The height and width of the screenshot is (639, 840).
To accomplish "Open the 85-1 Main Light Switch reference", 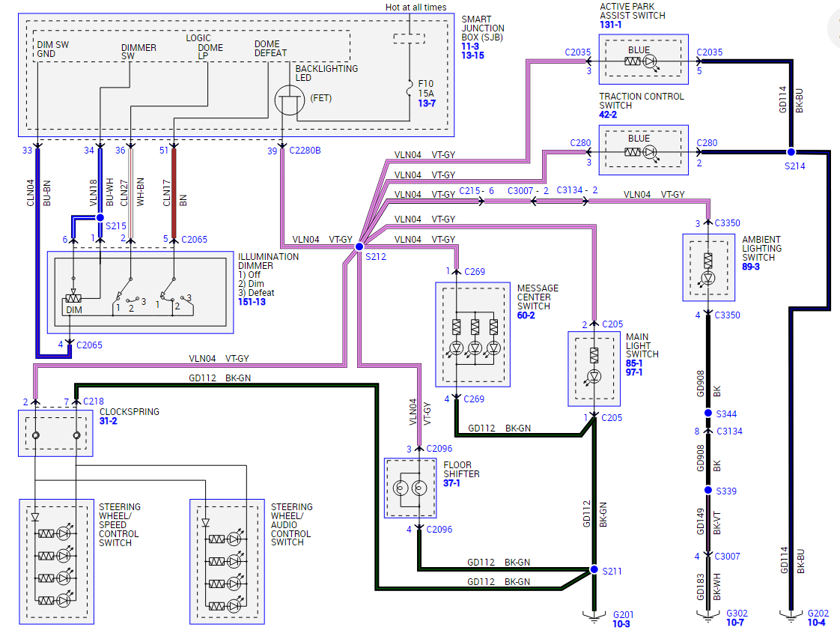I will [634, 363].
